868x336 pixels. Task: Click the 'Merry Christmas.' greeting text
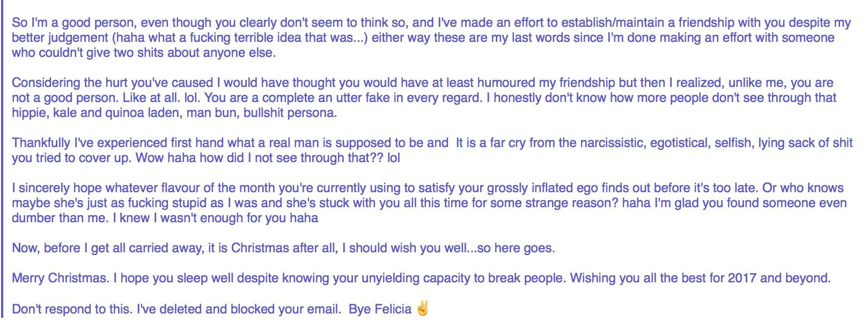tap(60, 278)
